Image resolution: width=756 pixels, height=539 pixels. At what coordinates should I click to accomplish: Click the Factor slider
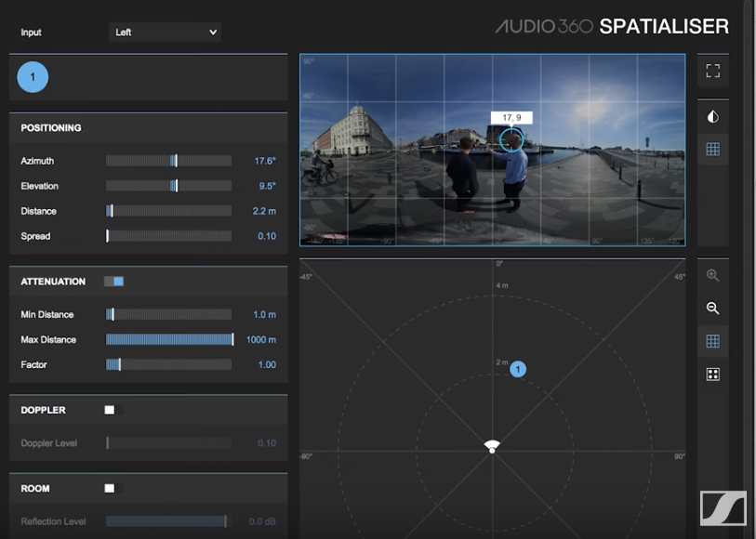click(168, 364)
